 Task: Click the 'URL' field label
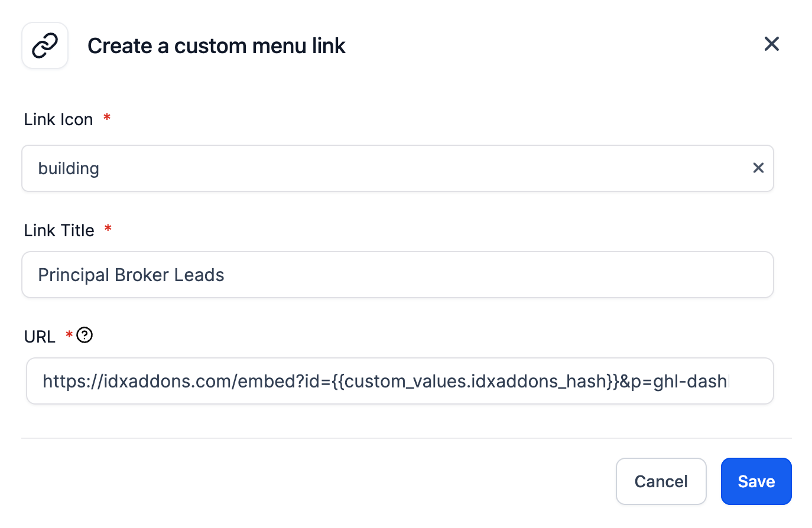coord(40,337)
